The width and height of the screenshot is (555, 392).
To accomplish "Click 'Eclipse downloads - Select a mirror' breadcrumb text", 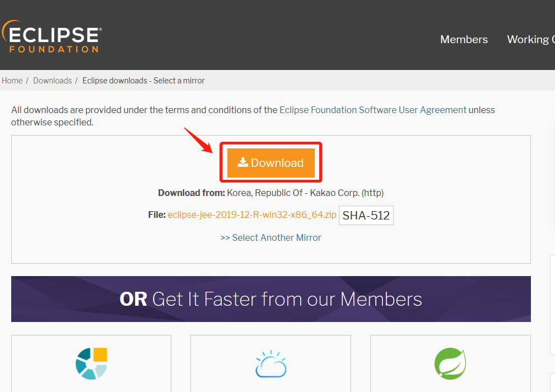I will 143,81.
